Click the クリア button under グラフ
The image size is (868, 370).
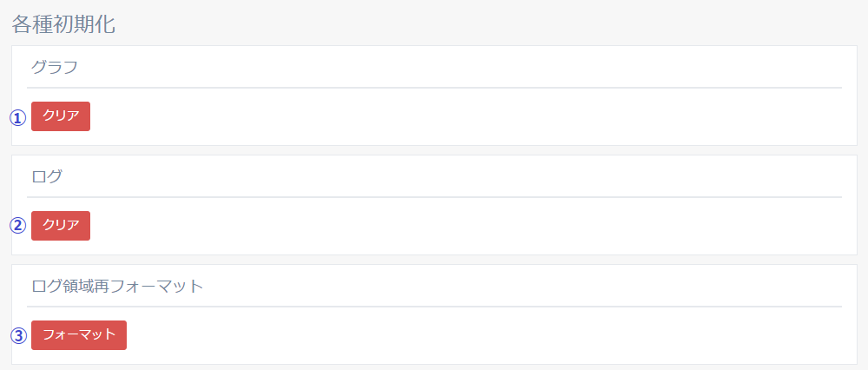click(61, 116)
